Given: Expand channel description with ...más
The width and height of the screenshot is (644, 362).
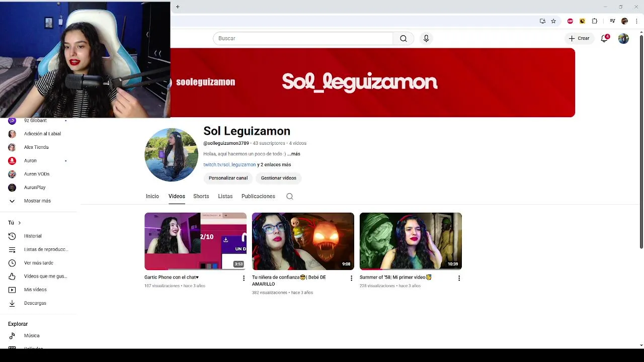Looking at the screenshot, I should click(294, 154).
